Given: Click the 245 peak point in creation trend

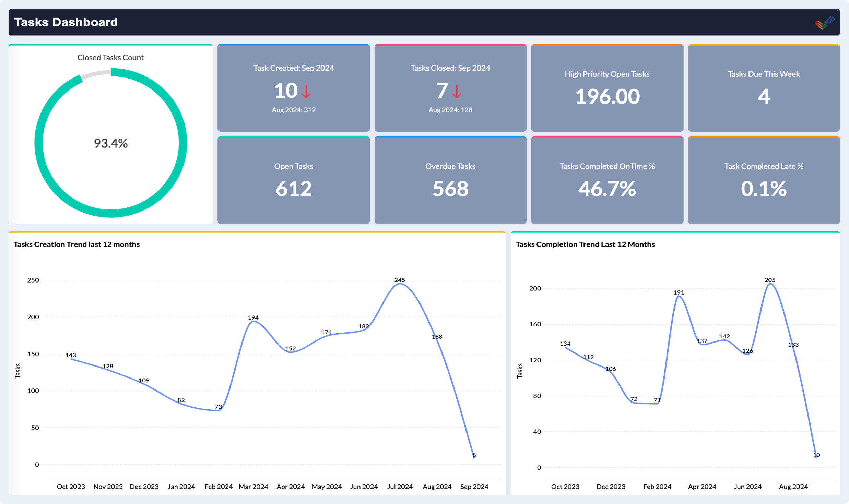Looking at the screenshot, I should 400,284.
